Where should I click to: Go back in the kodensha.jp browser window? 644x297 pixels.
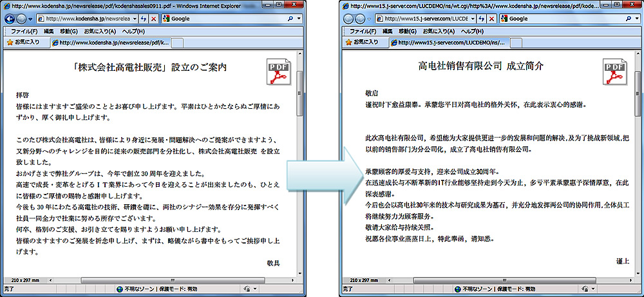tap(10, 19)
